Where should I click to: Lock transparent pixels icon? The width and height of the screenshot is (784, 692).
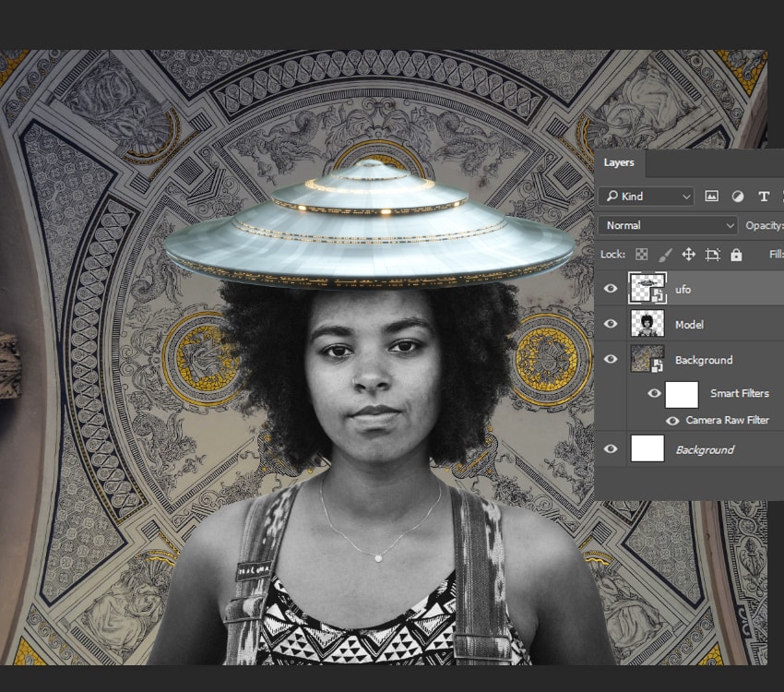642,255
